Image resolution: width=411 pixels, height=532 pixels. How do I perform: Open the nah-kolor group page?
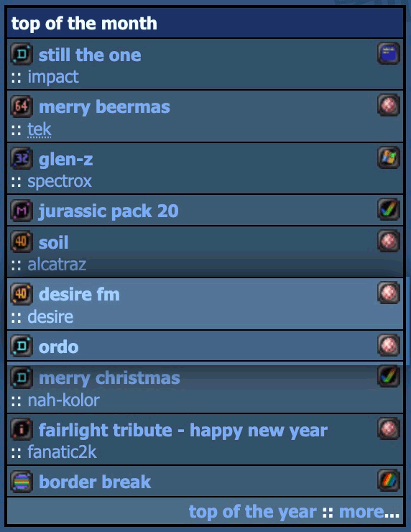pyautogui.click(x=64, y=400)
